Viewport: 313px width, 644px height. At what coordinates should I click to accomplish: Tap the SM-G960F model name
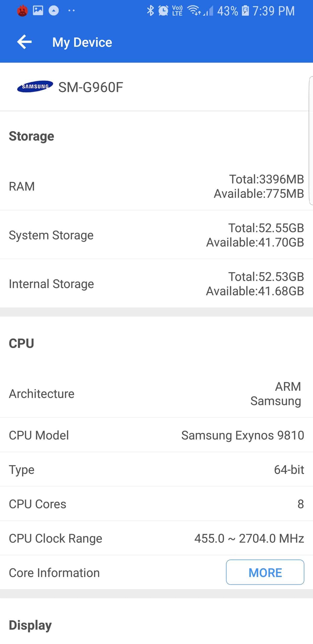91,87
